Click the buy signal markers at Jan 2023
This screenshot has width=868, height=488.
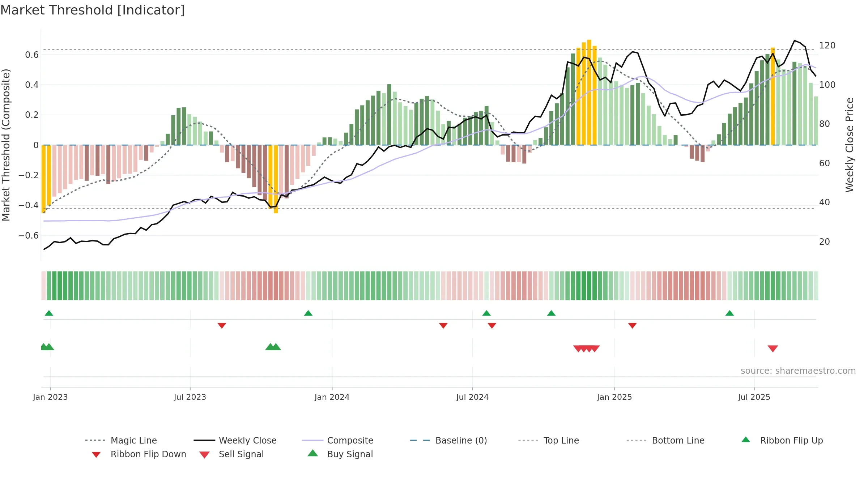(x=47, y=347)
